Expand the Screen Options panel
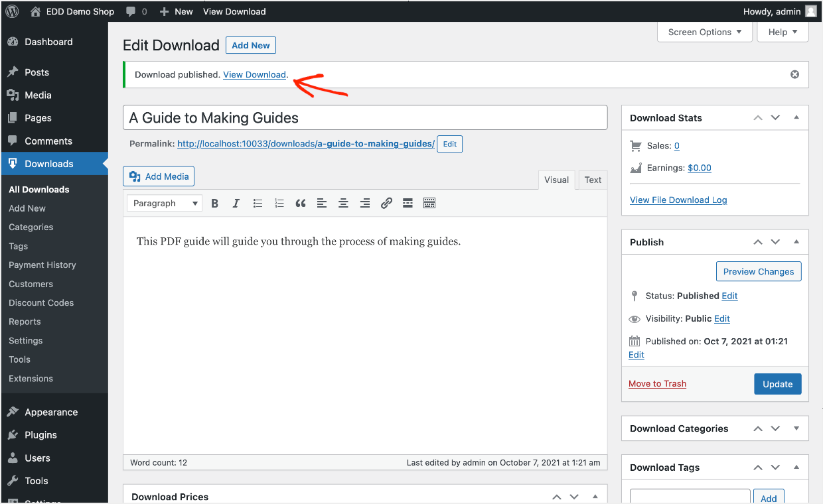Viewport: 823px width, 504px height. tap(704, 31)
